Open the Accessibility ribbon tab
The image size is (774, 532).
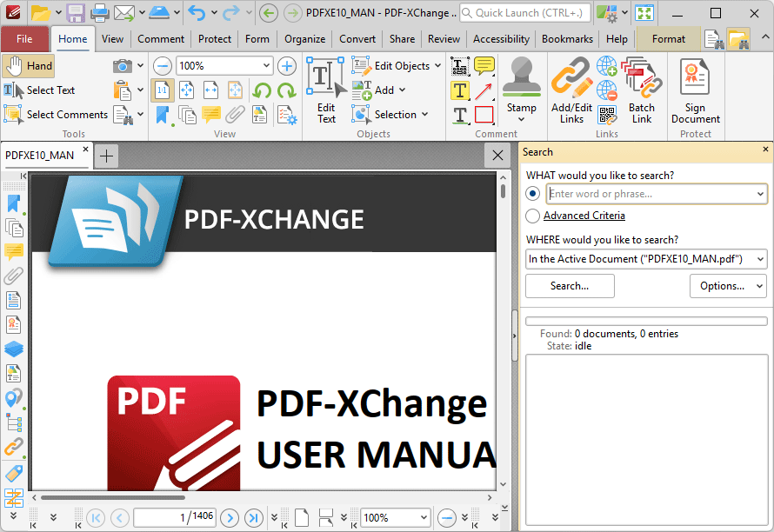pyautogui.click(x=501, y=39)
